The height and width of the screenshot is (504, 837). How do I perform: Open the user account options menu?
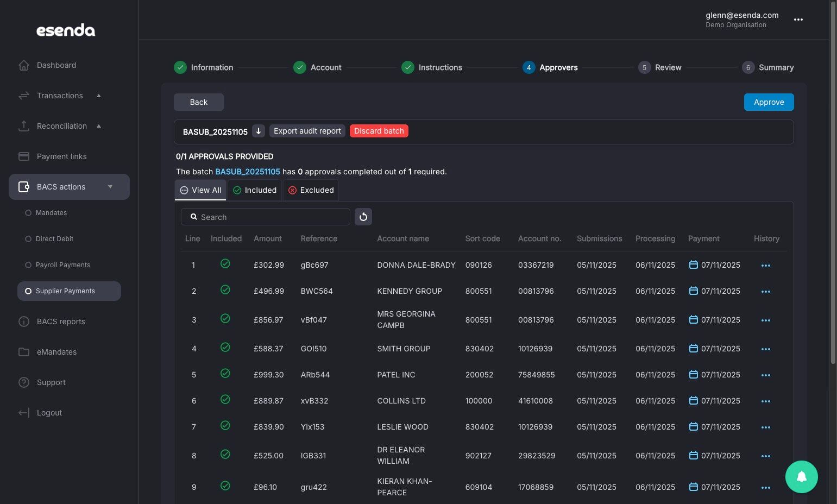(798, 20)
